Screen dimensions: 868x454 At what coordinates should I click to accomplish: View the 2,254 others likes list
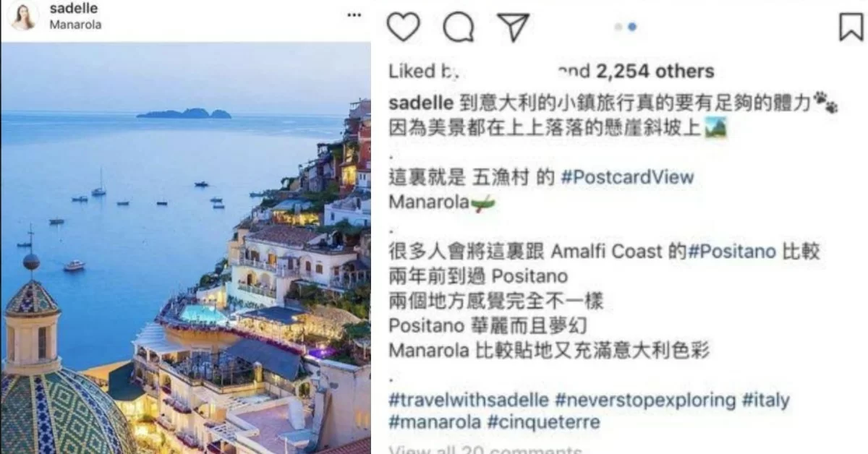click(x=655, y=71)
